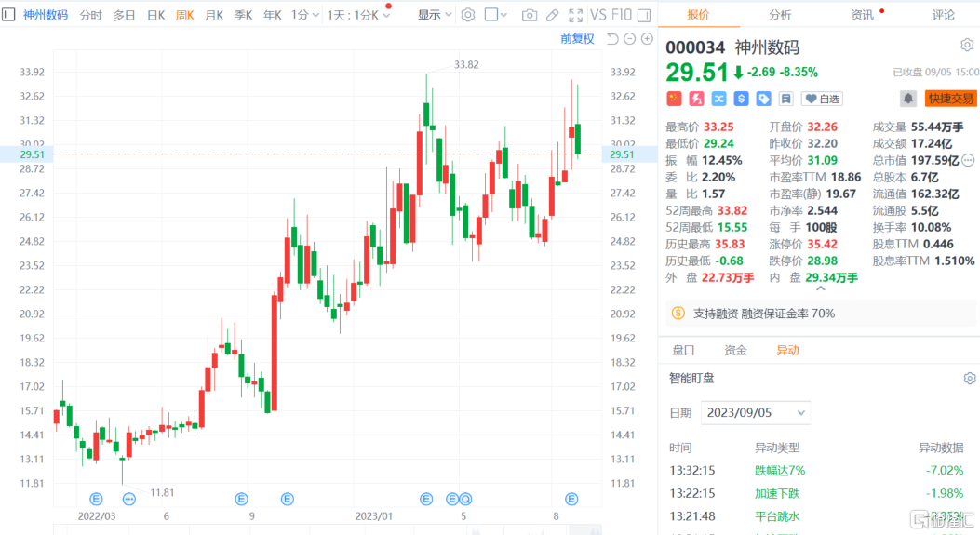This screenshot has height=535, width=980.
Task: Click the market cap more-info circle
Action: pyautogui.click(x=968, y=161)
